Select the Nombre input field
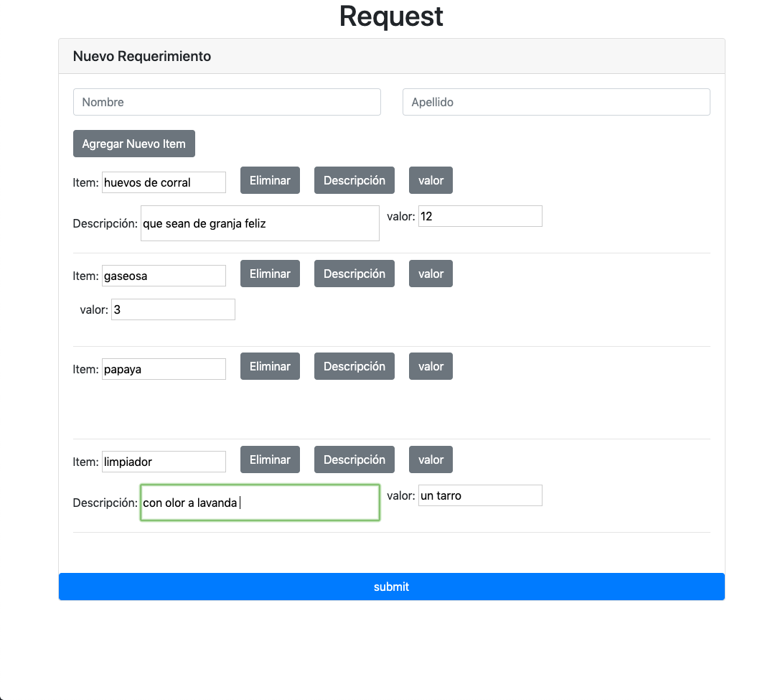The width and height of the screenshot is (770, 700). [x=227, y=102]
